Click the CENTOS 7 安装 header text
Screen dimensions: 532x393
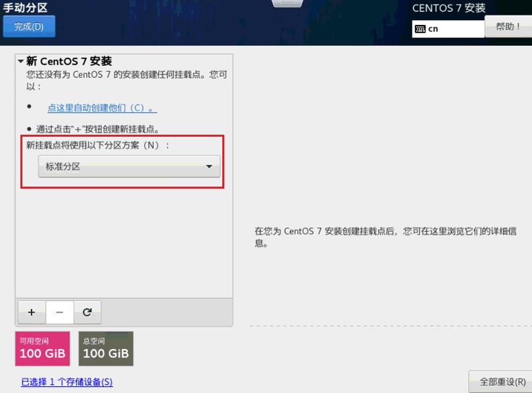coord(448,8)
